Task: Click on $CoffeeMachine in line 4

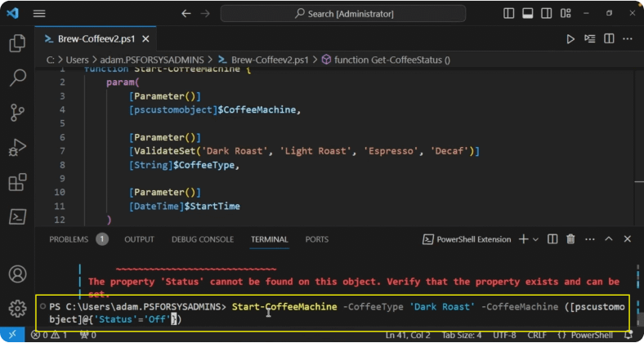Action: tap(257, 110)
